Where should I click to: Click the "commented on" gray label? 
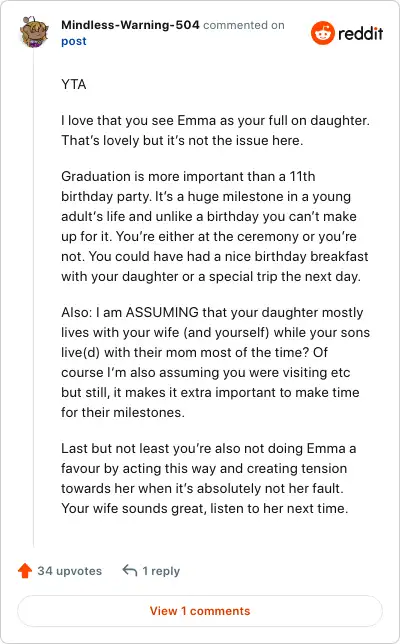pos(244,25)
